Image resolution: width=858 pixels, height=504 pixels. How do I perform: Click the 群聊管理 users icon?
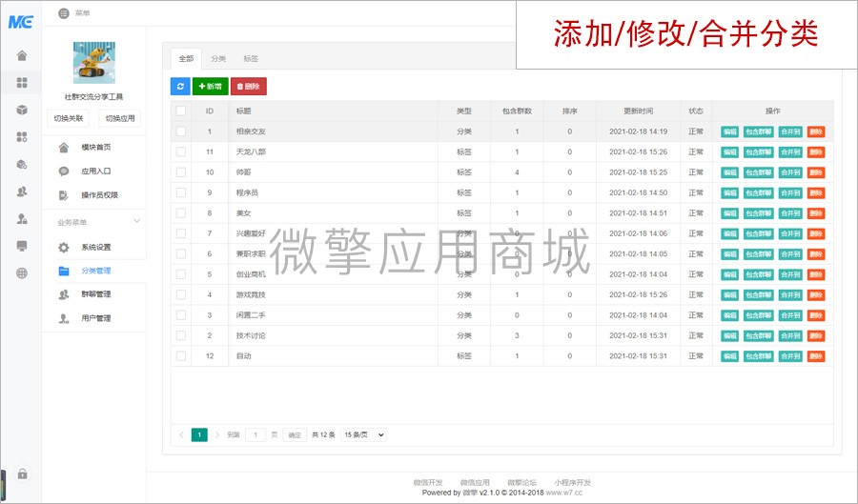point(64,294)
